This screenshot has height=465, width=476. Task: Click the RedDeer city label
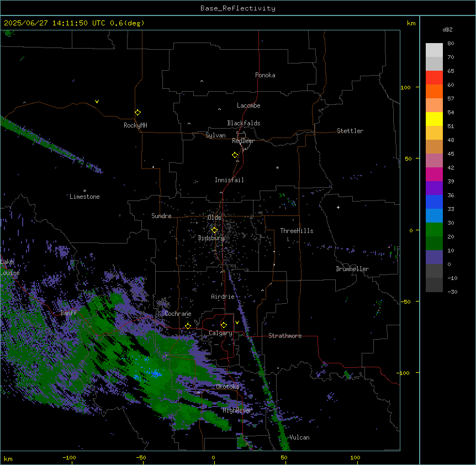point(243,141)
